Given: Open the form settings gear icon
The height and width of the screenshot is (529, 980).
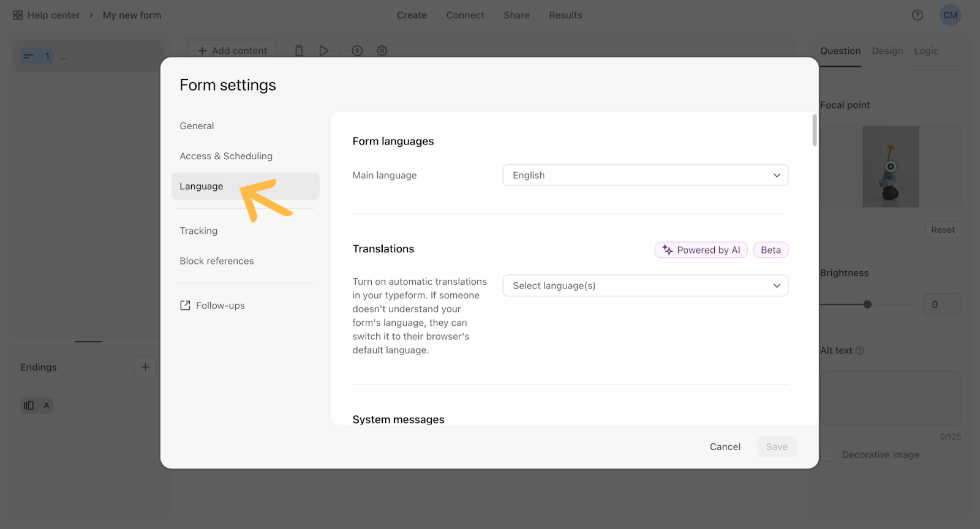Looking at the screenshot, I should click(382, 51).
